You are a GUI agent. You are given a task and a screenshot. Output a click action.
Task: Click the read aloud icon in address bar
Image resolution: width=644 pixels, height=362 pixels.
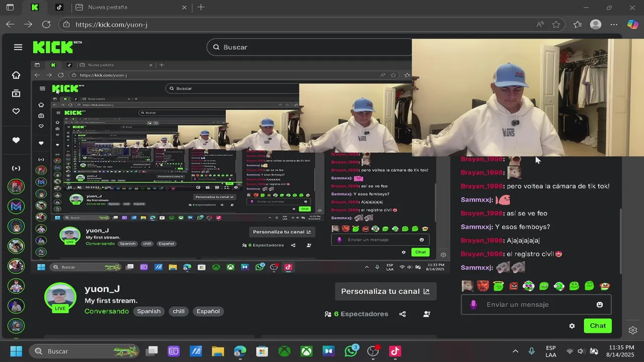540,24
